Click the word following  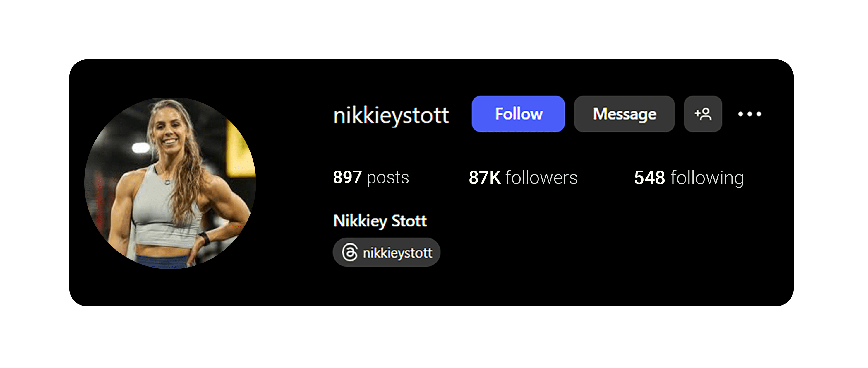pyautogui.click(x=707, y=178)
